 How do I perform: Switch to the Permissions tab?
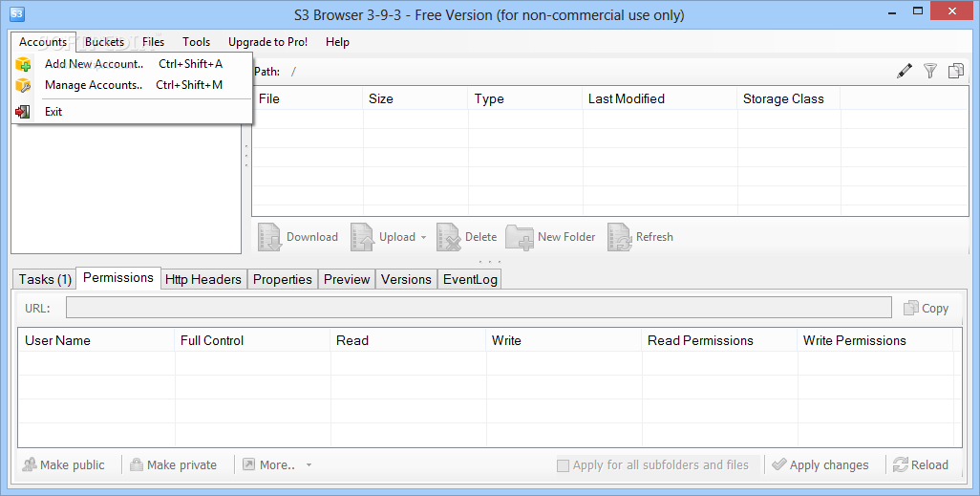click(x=118, y=278)
